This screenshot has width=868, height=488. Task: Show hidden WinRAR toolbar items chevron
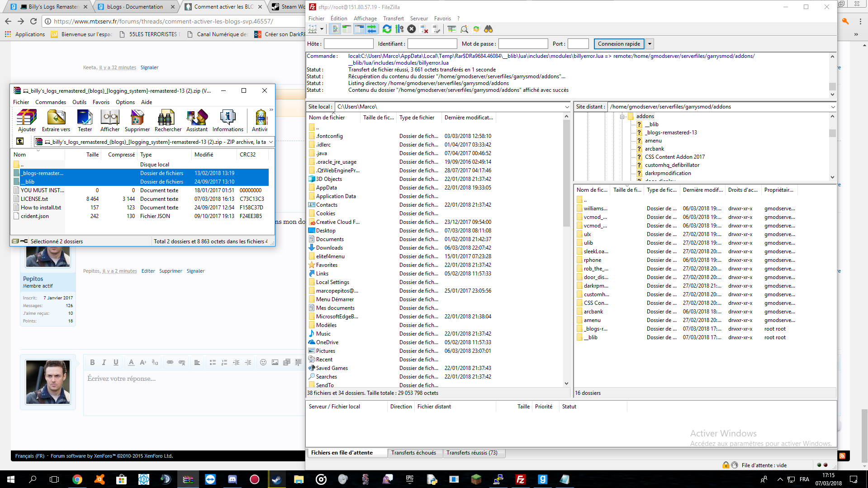click(x=271, y=109)
